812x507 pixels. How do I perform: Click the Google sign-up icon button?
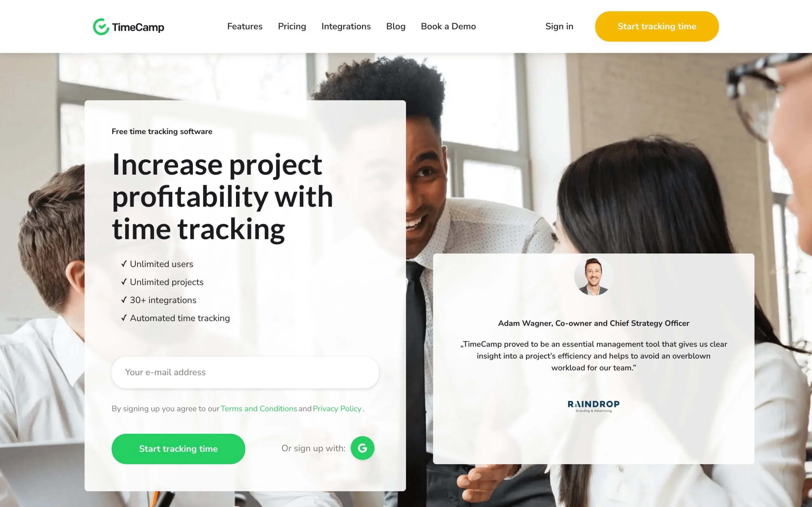tap(363, 447)
